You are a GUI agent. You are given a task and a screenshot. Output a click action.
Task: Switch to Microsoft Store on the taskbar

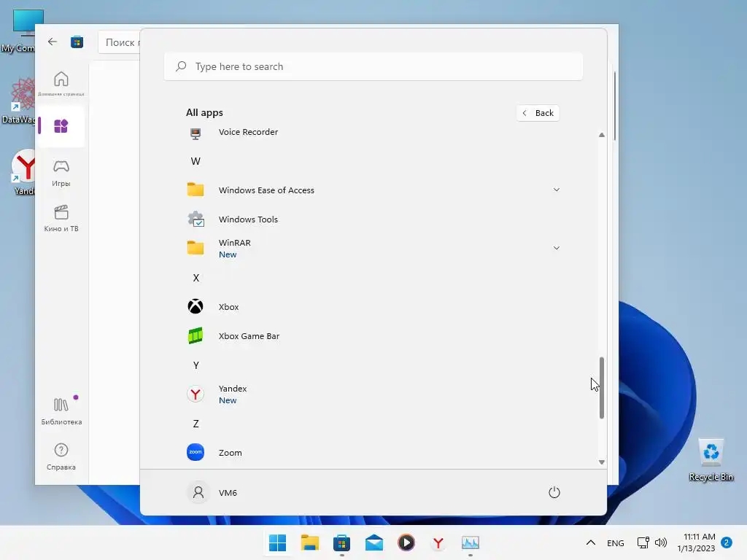341,542
